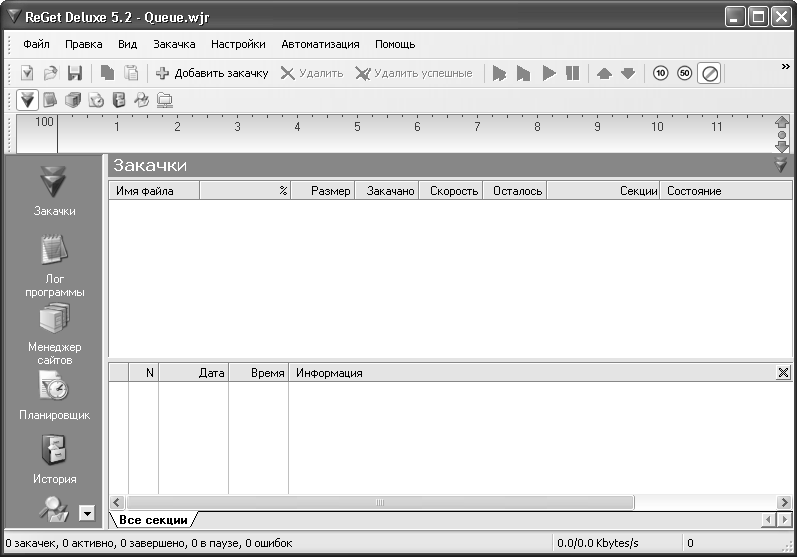Start all downloads icon
The height and width of the screenshot is (557, 797).
tap(499, 74)
